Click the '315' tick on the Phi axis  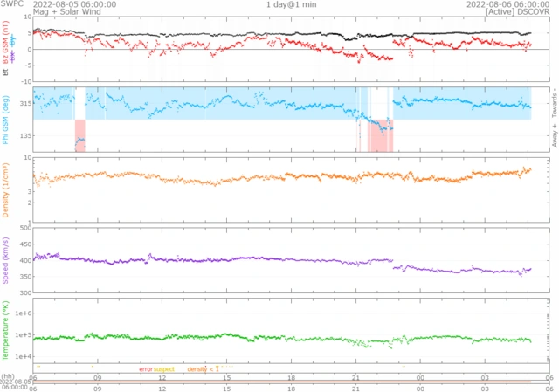click(x=25, y=103)
